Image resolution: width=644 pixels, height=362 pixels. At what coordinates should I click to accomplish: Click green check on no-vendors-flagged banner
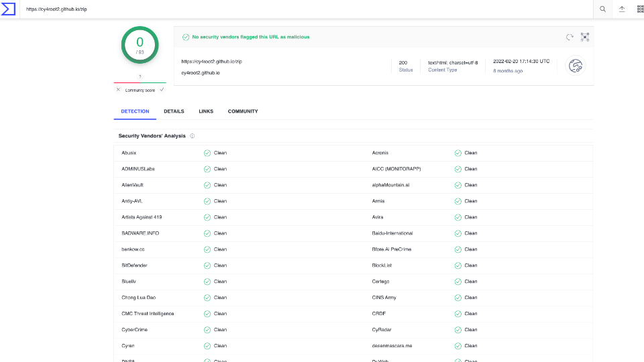pos(186,37)
